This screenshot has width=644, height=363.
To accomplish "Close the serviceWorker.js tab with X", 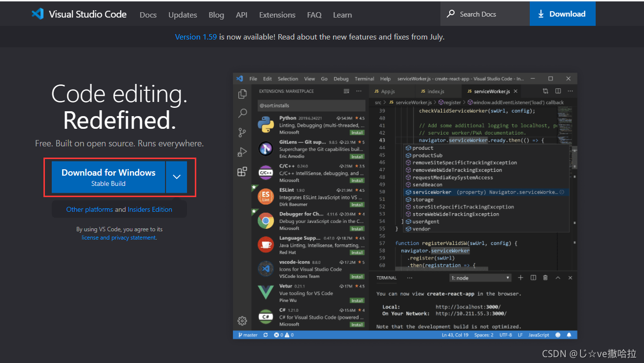I will pos(516,91).
